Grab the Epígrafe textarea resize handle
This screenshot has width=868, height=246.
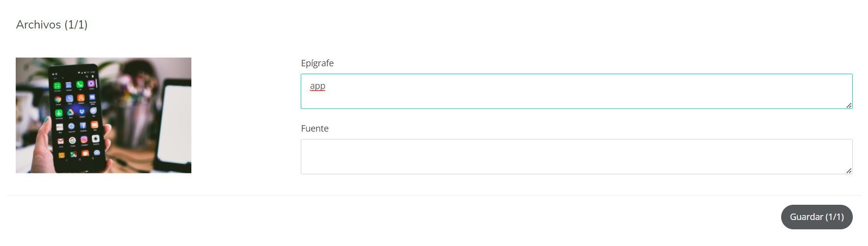point(848,105)
